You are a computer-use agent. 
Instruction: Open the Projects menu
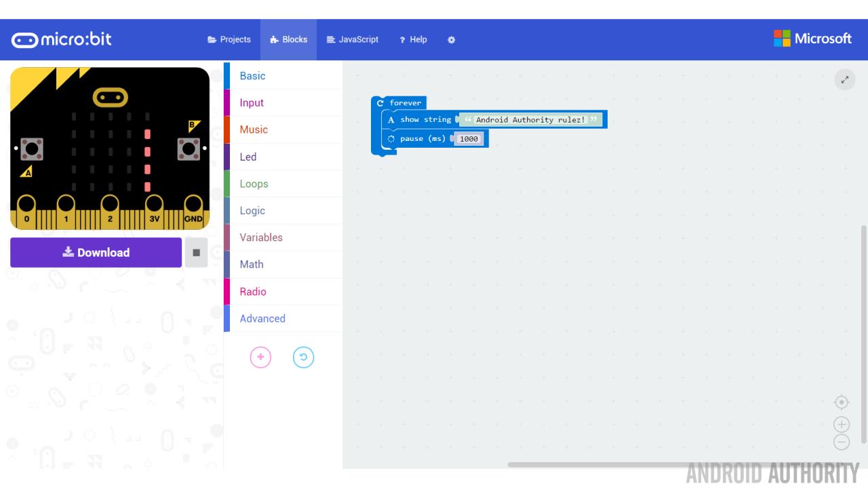229,40
